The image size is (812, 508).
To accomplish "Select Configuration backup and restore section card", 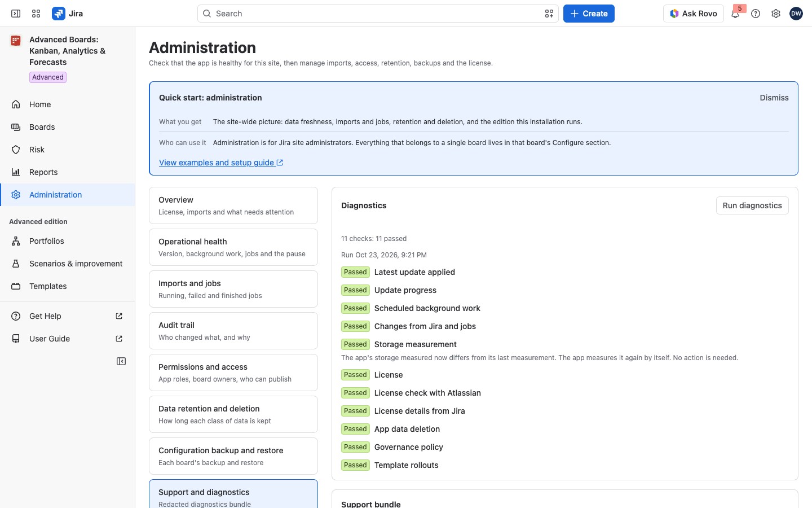I will (233, 456).
